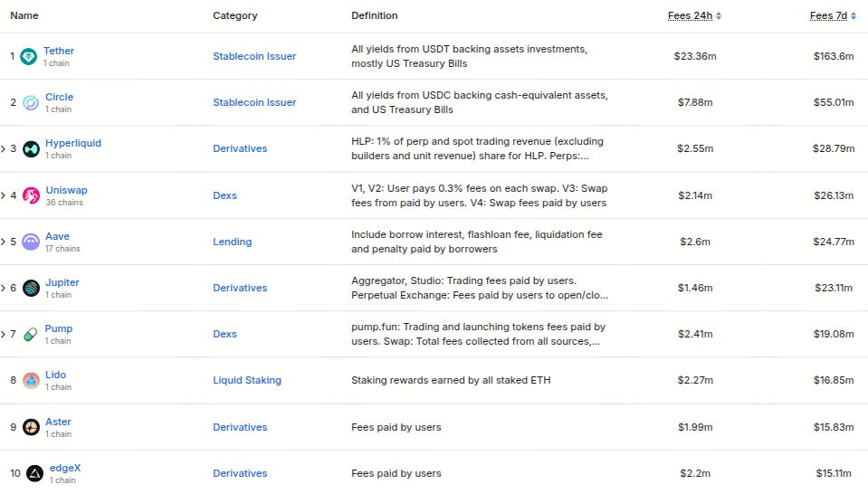The width and height of the screenshot is (868, 494).
Task: Click the Aster logo icon
Action: (31, 427)
